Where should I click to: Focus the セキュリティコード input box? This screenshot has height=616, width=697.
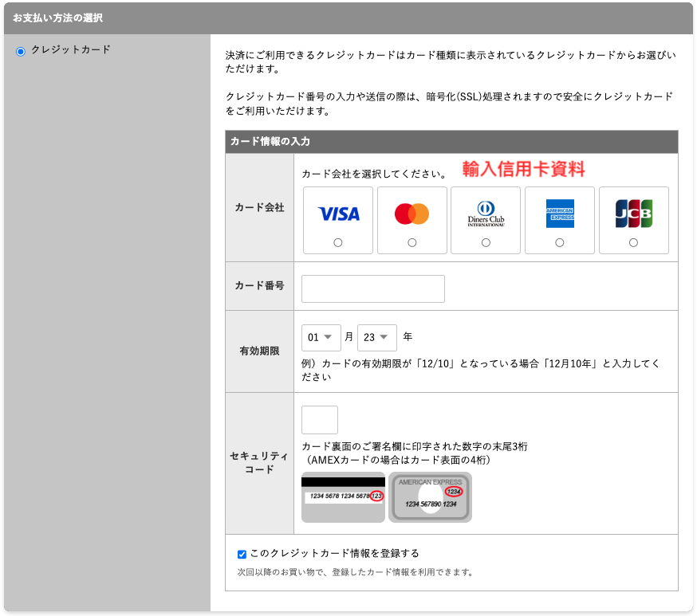pos(319,420)
